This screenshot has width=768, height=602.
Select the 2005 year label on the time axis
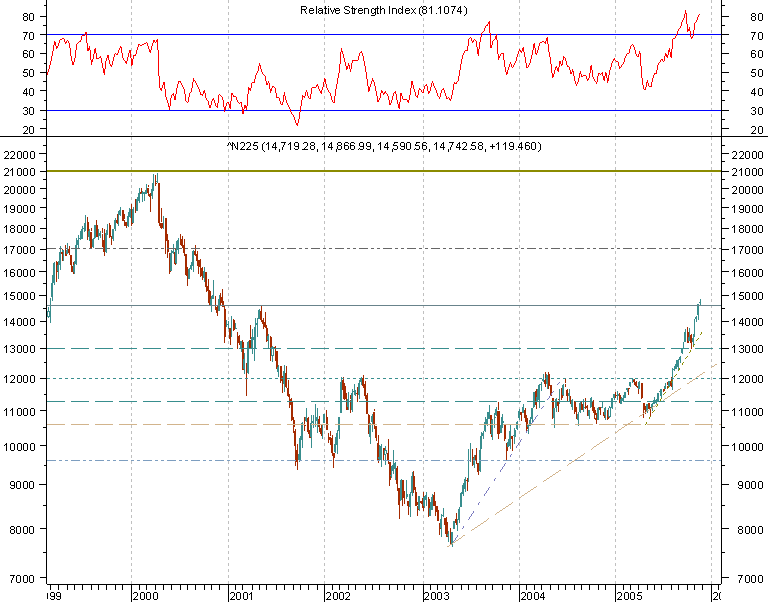[629, 596]
